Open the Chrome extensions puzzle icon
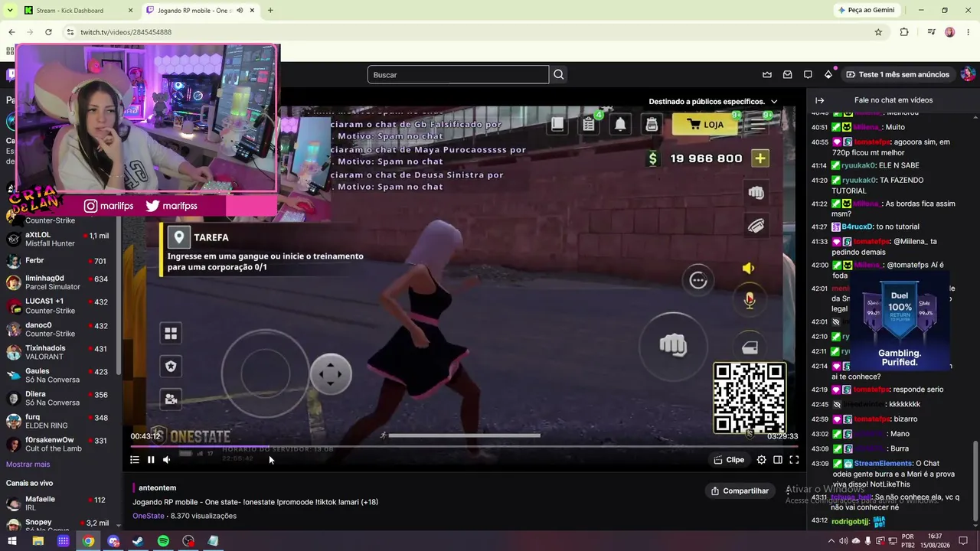The height and width of the screenshot is (551, 980). click(904, 32)
